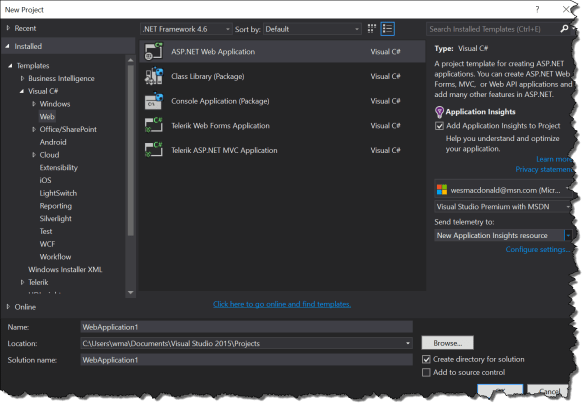Toggle Create directory for solution checkbox
Viewport: 587px width, 409px height.
(426, 359)
